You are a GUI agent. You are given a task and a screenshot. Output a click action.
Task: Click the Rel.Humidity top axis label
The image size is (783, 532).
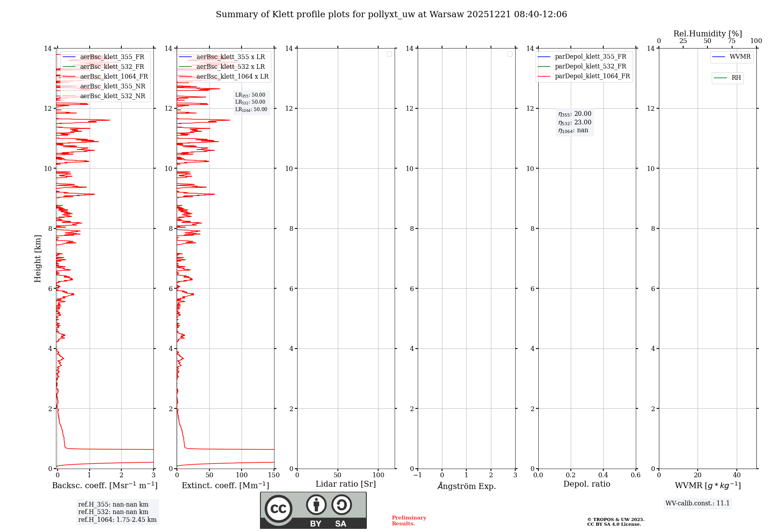point(707,34)
